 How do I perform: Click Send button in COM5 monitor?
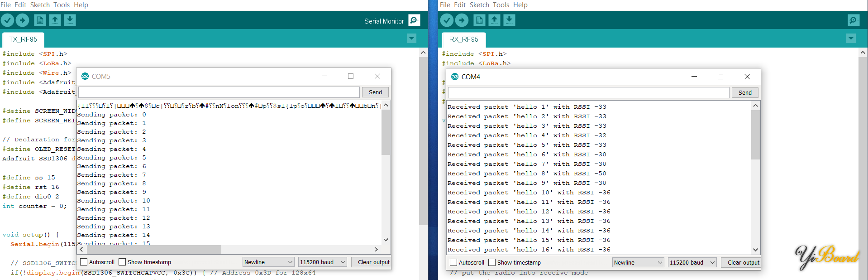click(375, 92)
